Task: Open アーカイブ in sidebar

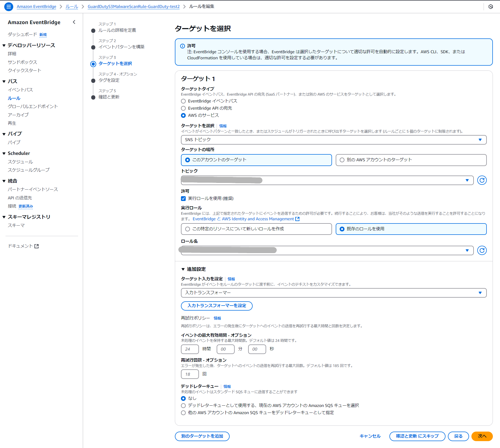Action: 18,115
